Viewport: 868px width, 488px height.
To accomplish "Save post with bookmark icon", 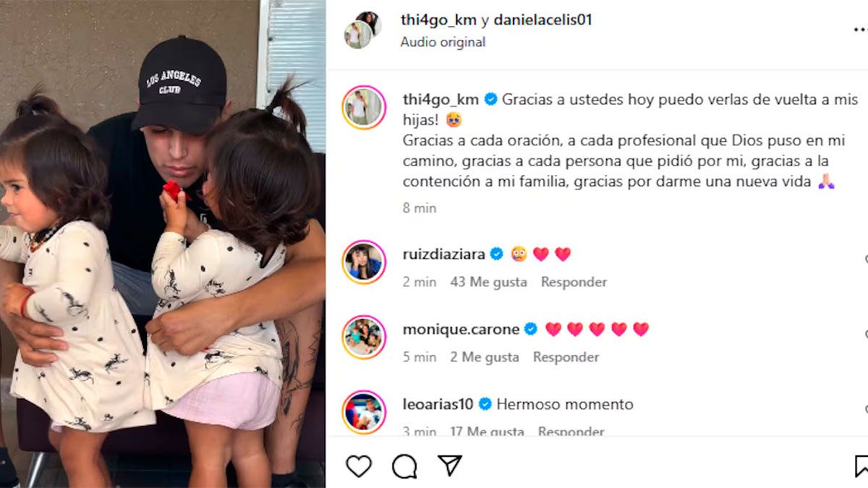I will coord(861,466).
